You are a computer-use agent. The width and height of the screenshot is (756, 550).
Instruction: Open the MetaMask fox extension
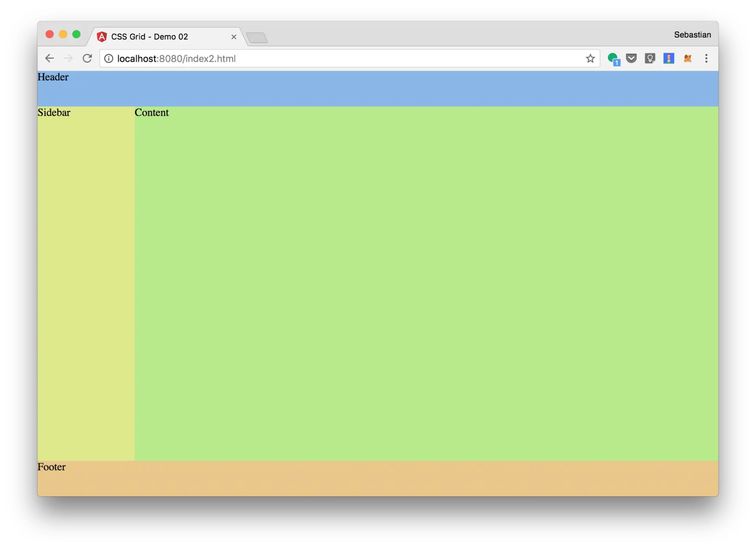pos(687,59)
